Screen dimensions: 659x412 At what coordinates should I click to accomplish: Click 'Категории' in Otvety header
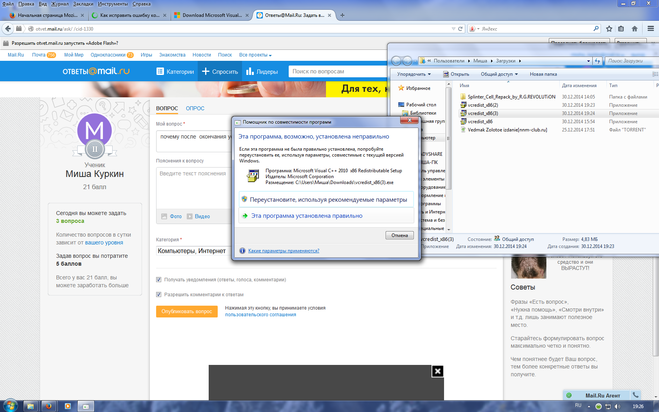[x=175, y=71]
